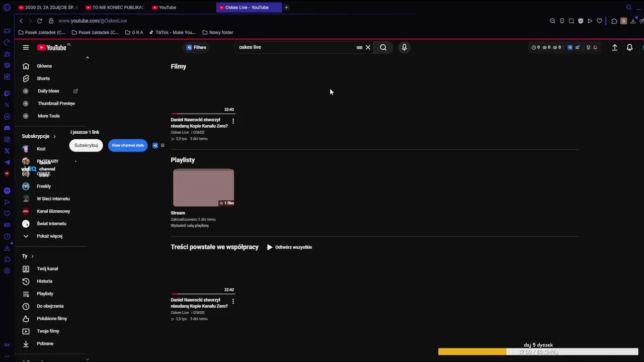Open 'TikTok - Make You...' bookmark
This screenshot has height=362, width=644.
[x=172, y=32]
